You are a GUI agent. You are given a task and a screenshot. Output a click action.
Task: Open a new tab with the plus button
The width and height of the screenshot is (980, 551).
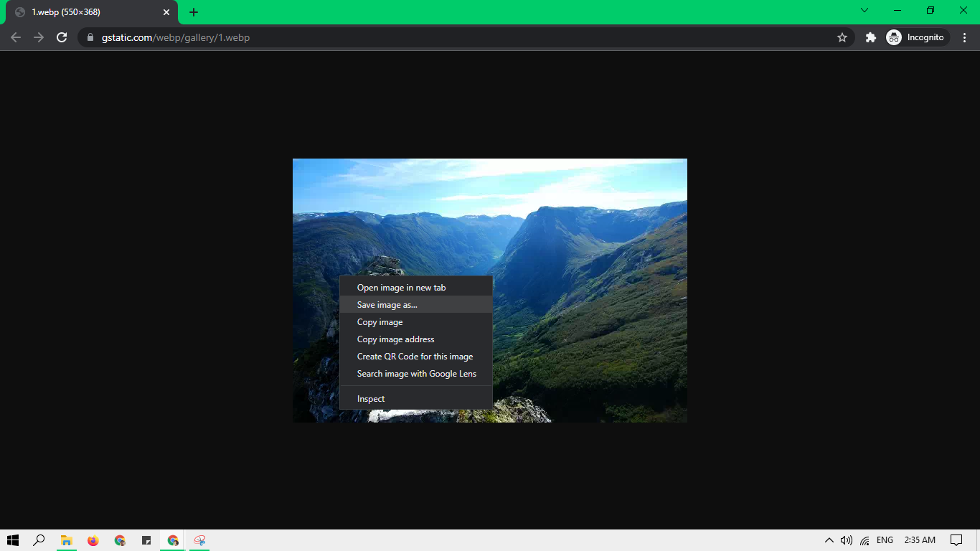click(x=194, y=12)
